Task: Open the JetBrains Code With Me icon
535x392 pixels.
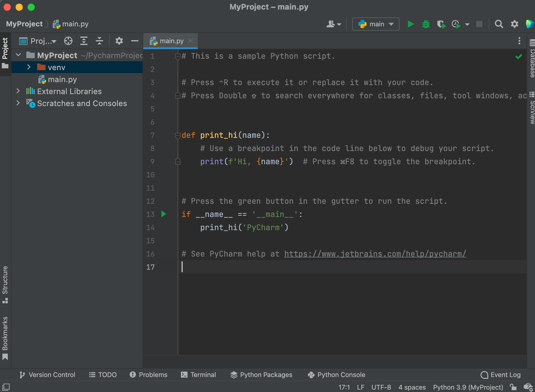Action: (x=530, y=24)
